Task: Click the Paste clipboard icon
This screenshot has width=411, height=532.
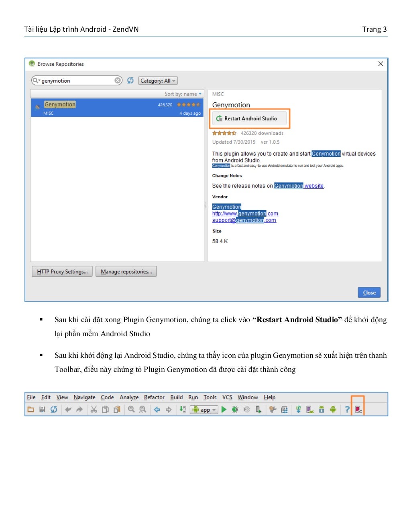Action: tap(117, 410)
